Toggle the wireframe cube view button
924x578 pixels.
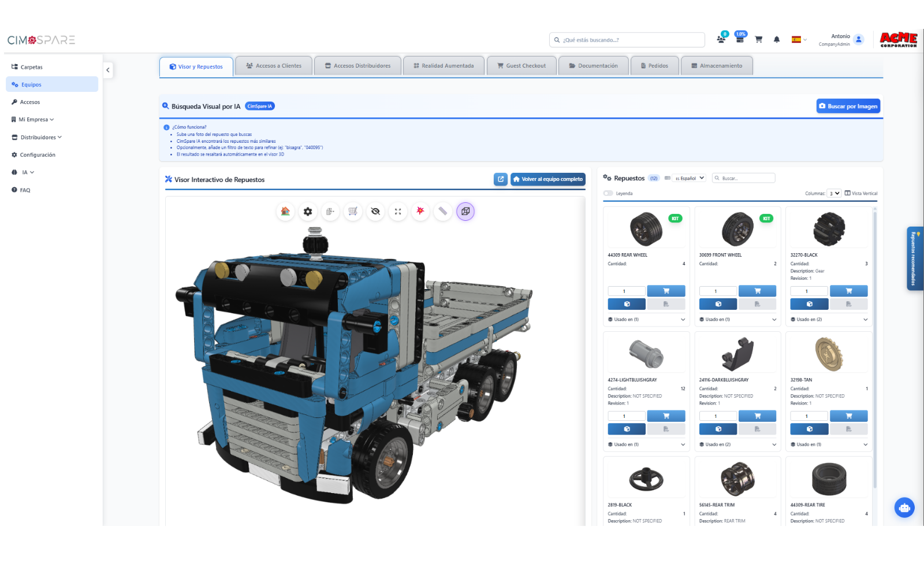(465, 212)
